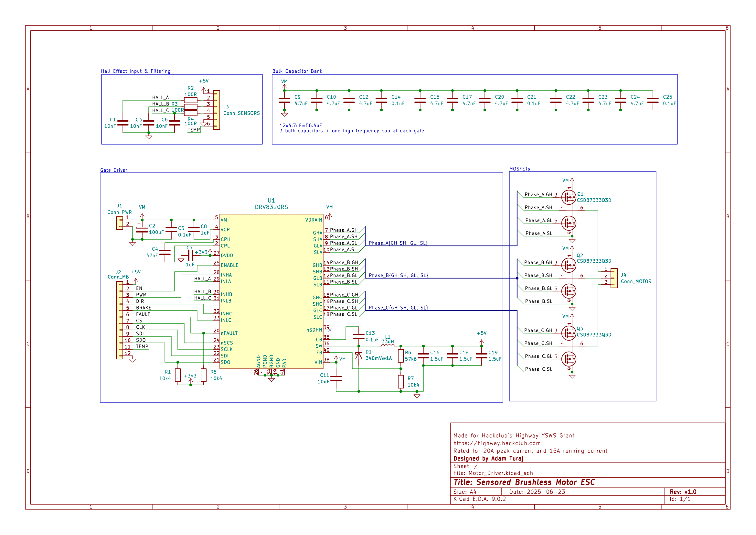Select the 'Designed by Adam Turaj' line

[x=488, y=459]
